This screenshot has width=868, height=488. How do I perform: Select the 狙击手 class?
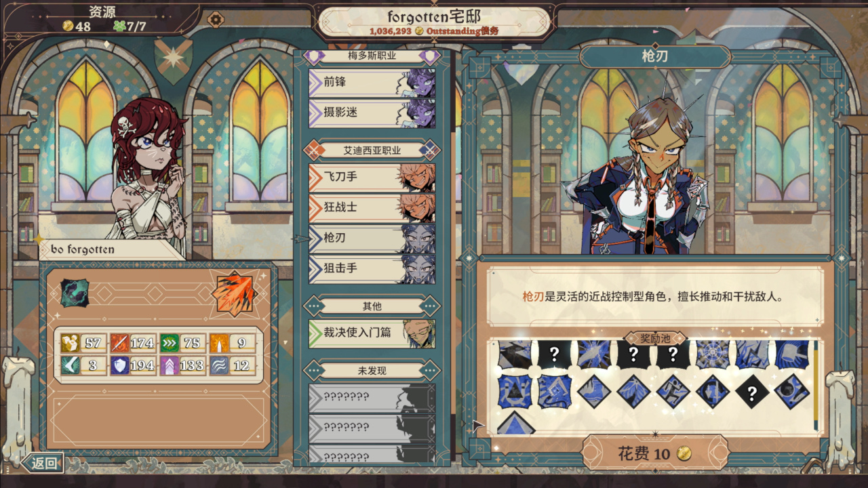point(372,268)
